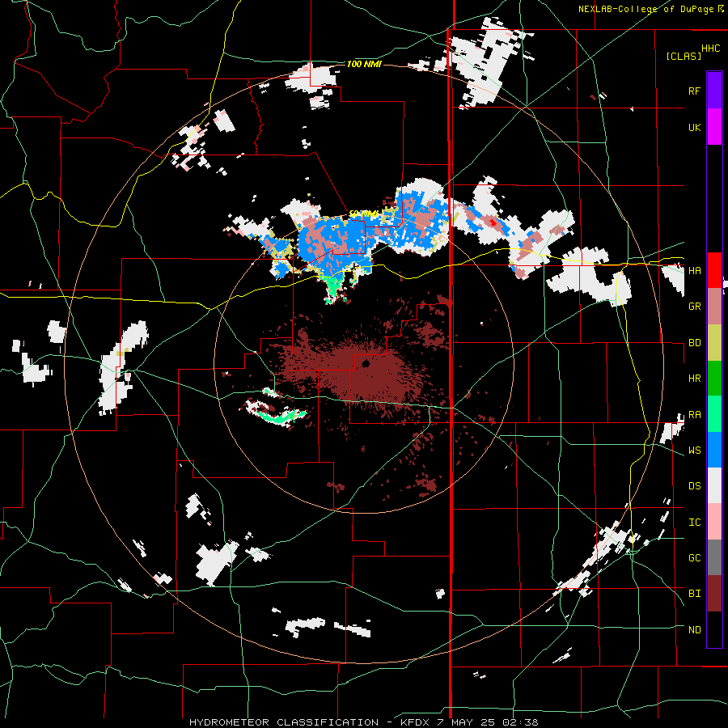This screenshot has width=728, height=728.
Task: Click the WS legend label
Action: pos(694,450)
